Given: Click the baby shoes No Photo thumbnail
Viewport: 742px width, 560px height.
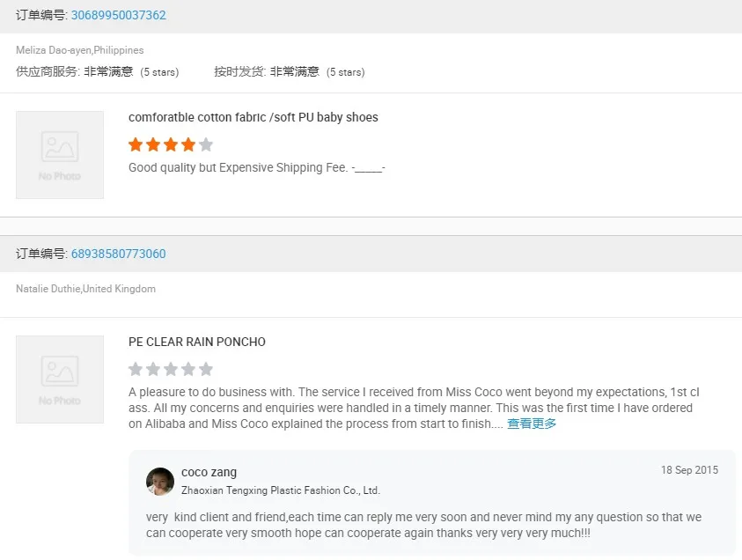Looking at the screenshot, I should [x=60, y=155].
